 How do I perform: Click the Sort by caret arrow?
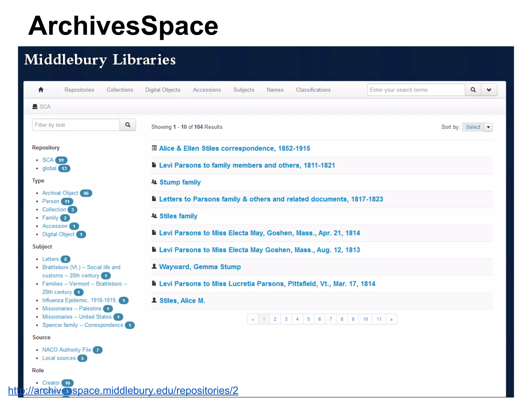pos(488,127)
